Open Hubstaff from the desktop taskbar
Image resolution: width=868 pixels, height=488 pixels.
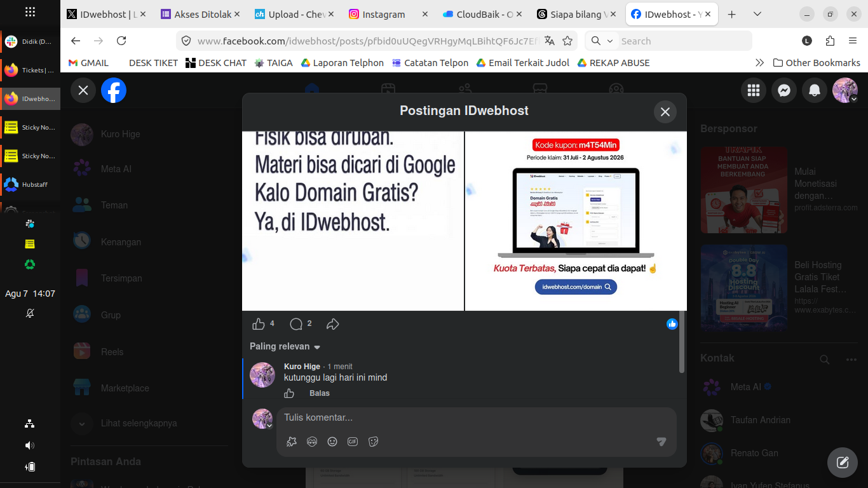click(31, 184)
